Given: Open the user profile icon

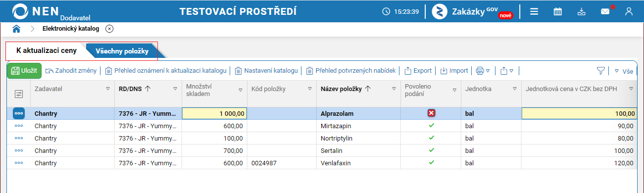Looking at the screenshot, I should (x=629, y=11).
